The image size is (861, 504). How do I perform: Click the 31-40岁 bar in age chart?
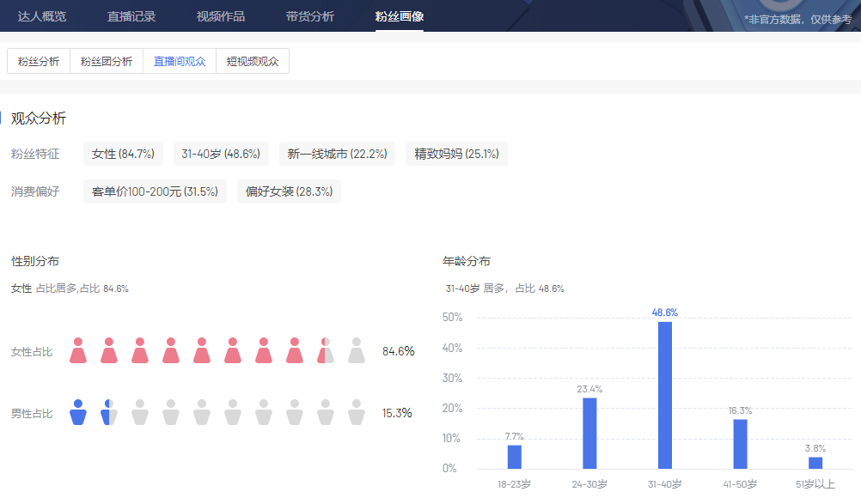(x=665, y=395)
